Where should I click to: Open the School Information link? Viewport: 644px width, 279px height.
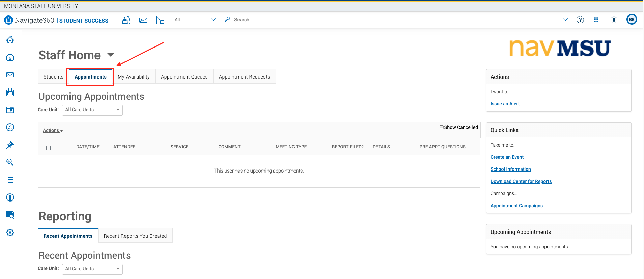click(x=510, y=169)
